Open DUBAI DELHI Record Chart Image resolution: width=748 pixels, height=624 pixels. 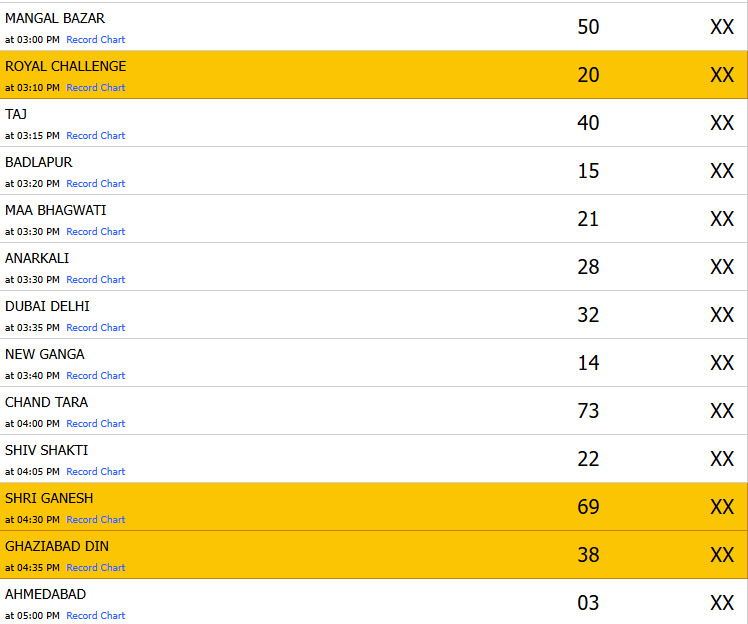(x=96, y=328)
